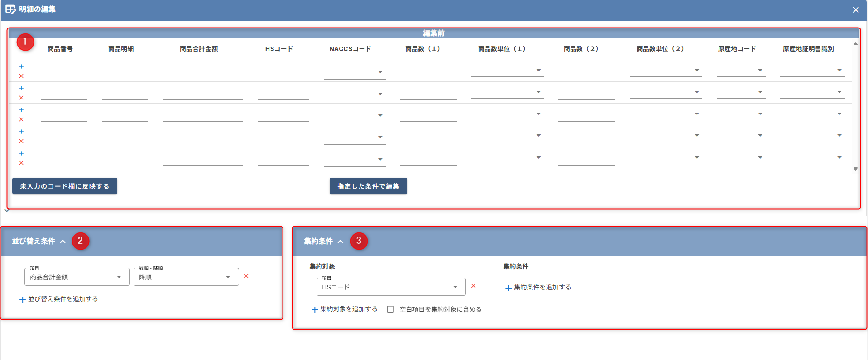
Task: Open the HSコード aggregation item dropdown
Action: [390, 287]
